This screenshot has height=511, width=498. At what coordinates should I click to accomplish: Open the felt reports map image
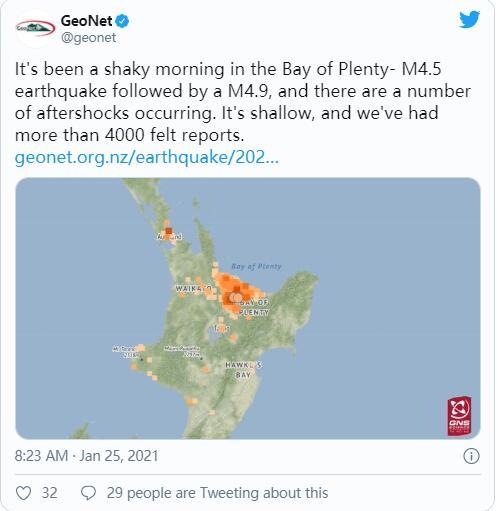pyautogui.click(x=248, y=308)
